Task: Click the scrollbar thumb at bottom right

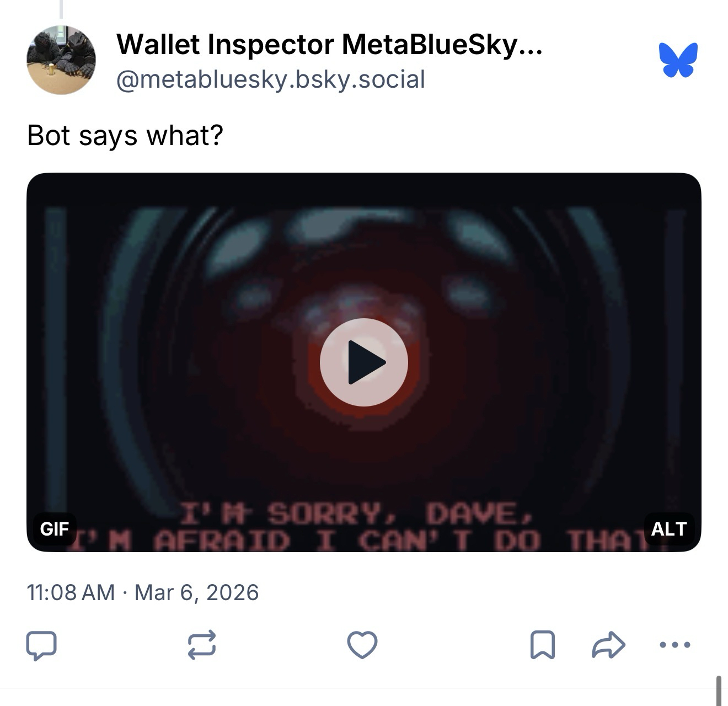Action: [719, 691]
